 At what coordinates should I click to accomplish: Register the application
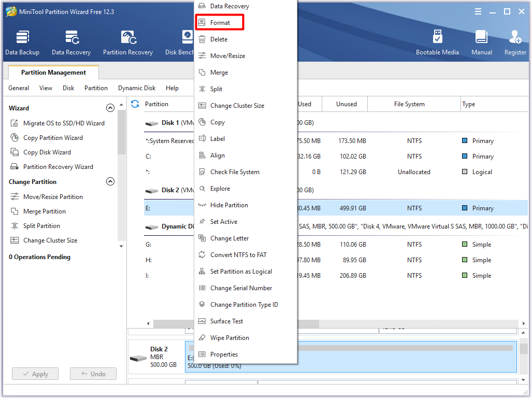515,41
